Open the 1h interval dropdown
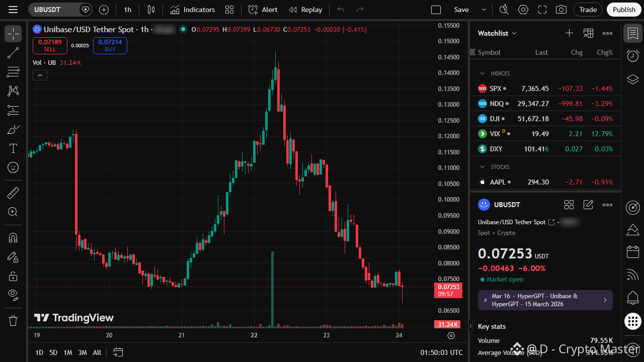 click(x=128, y=10)
